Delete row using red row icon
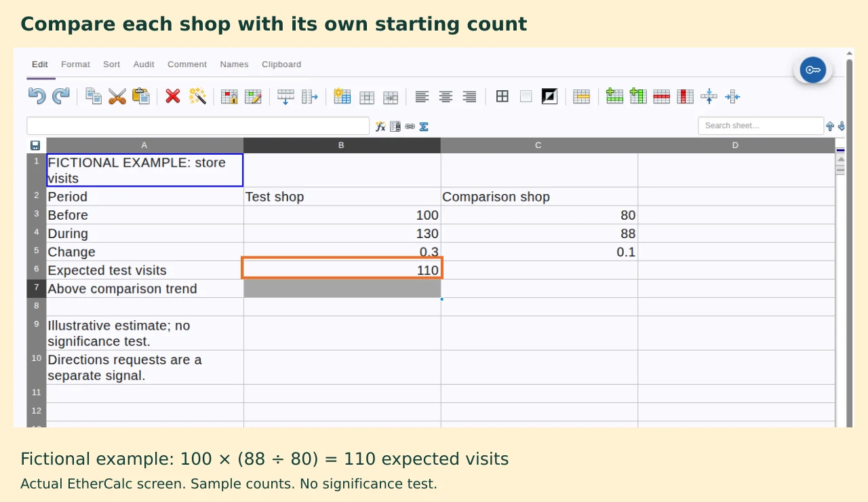The width and height of the screenshot is (868, 502). [x=662, y=96]
